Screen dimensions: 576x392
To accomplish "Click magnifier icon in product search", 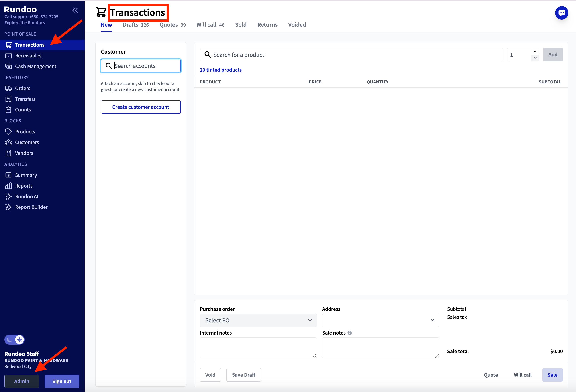I will (x=207, y=55).
